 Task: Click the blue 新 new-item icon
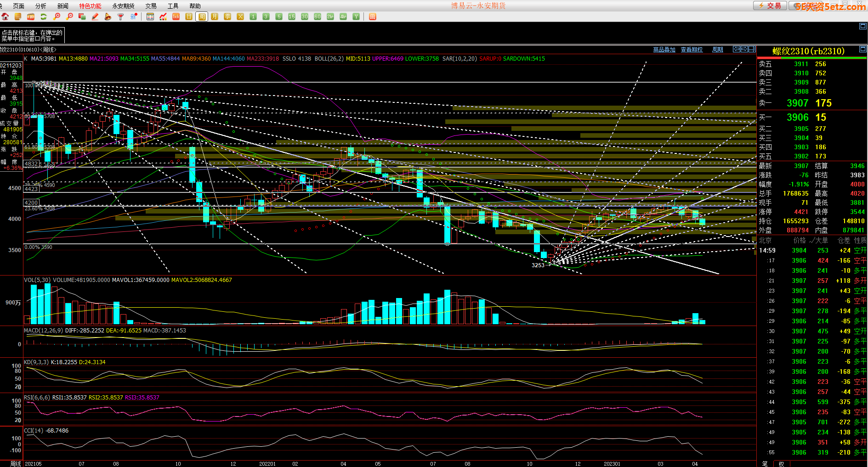134,17
